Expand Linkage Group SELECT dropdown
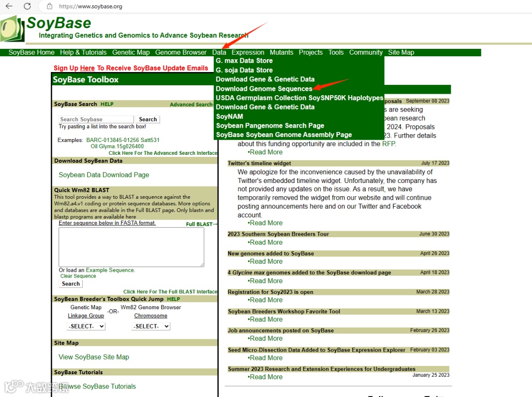 click(86, 326)
